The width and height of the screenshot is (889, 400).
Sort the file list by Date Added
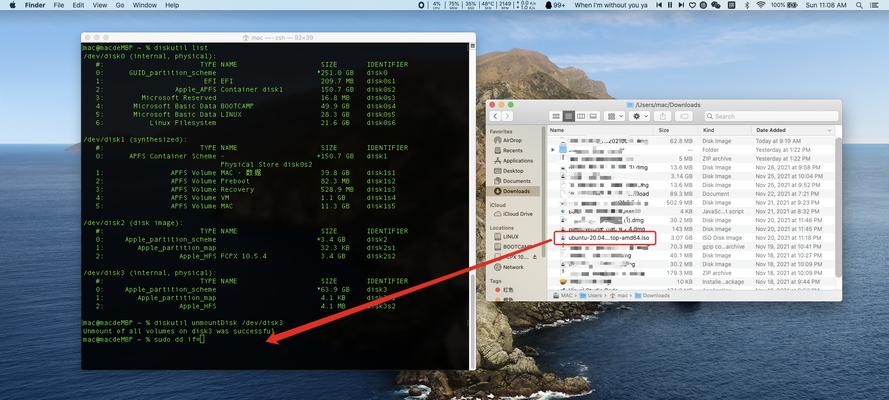793,130
